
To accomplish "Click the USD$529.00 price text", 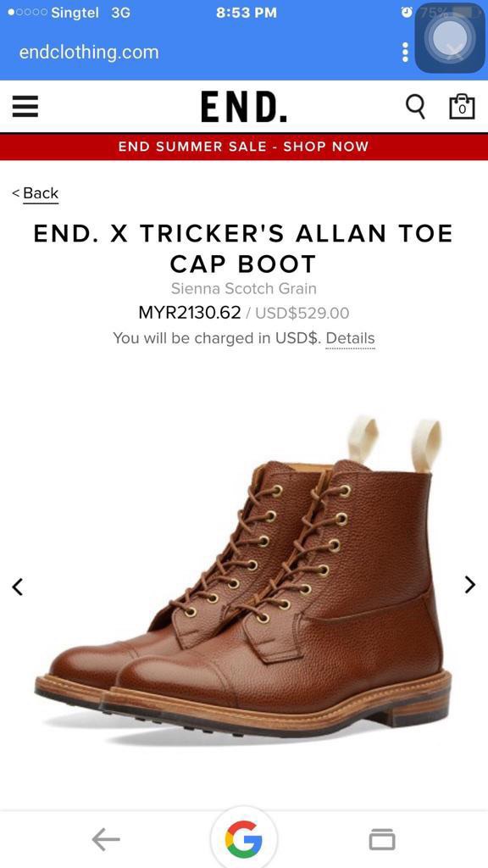I will pos(306,313).
